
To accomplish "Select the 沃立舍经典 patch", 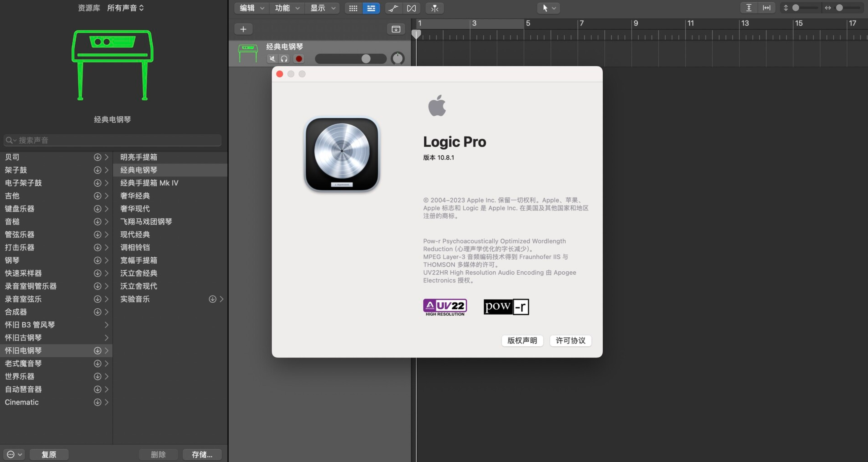I will point(170,273).
